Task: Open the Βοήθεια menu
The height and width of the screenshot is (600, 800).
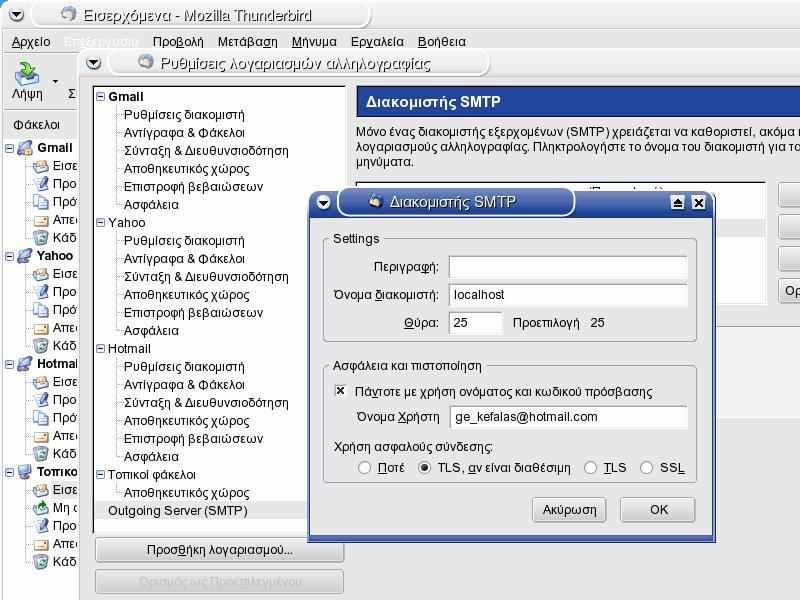Action: (442, 42)
